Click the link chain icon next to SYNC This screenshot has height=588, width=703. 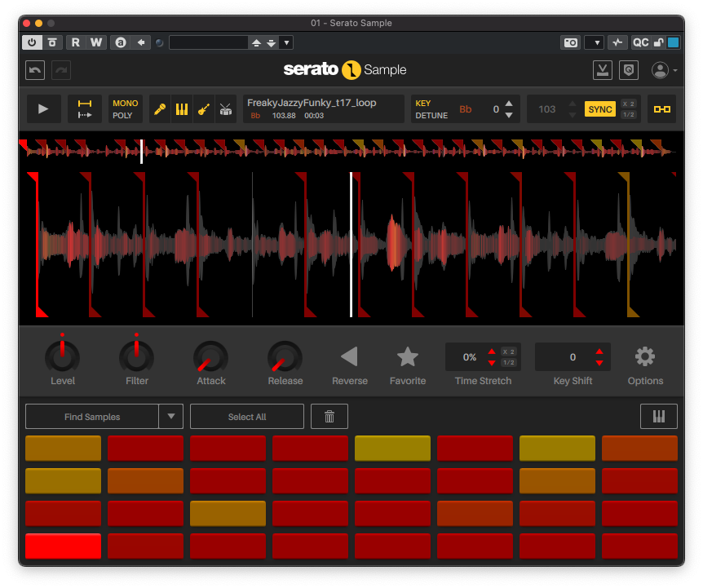click(661, 109)
